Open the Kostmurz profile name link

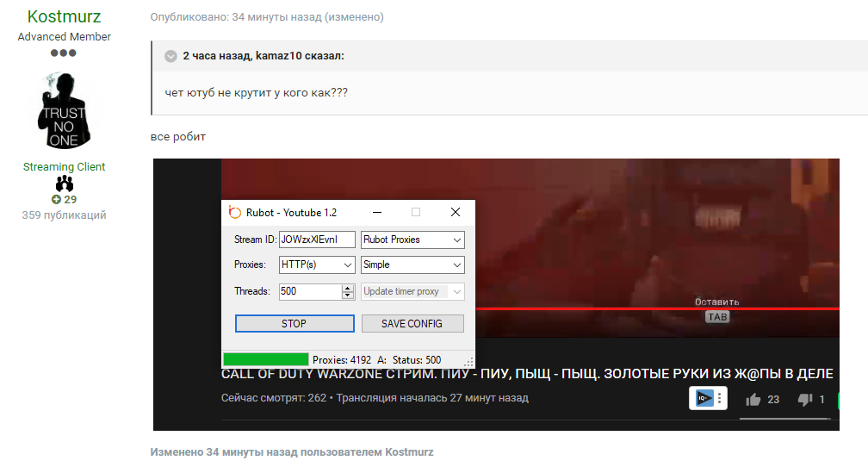point(64,17)
